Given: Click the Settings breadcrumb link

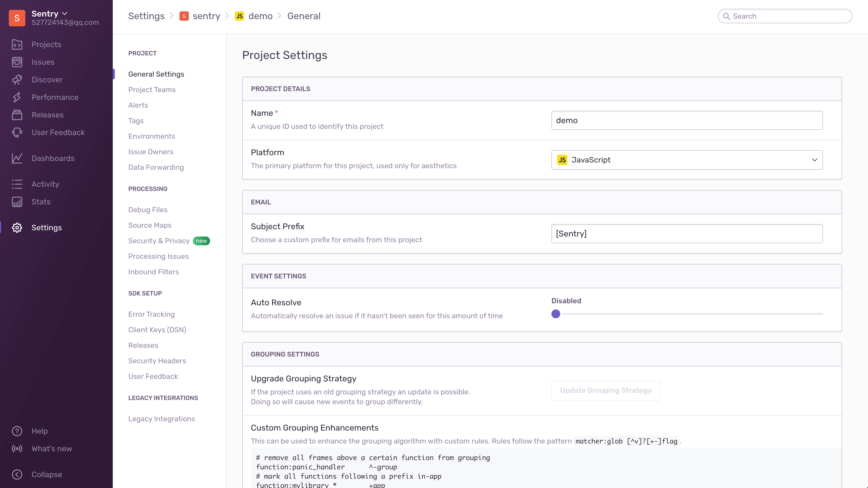Looking at the screenshot, I should pos(146,16).
